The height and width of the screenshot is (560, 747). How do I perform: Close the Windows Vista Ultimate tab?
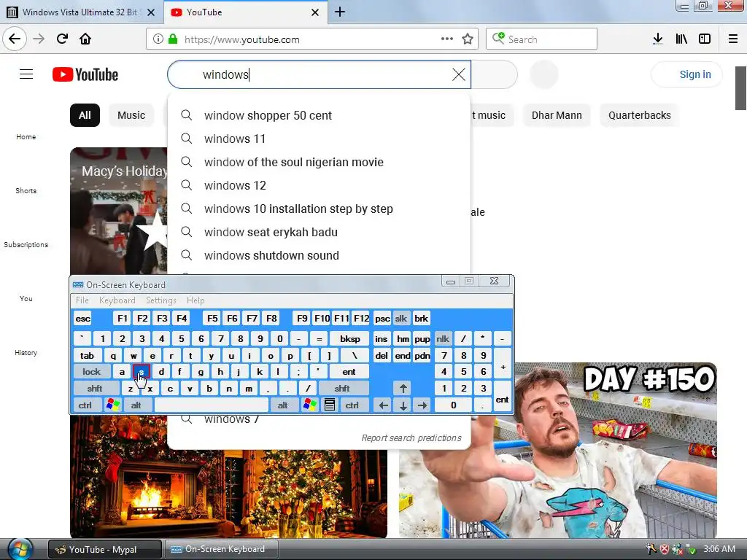coord(151,12)
